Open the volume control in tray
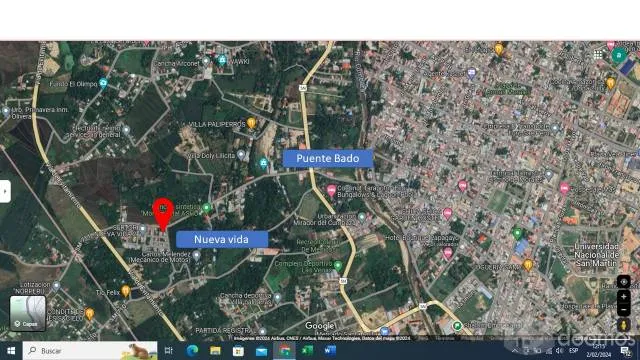The width and height of the screenshot is (640, 360). coord(559,351)
